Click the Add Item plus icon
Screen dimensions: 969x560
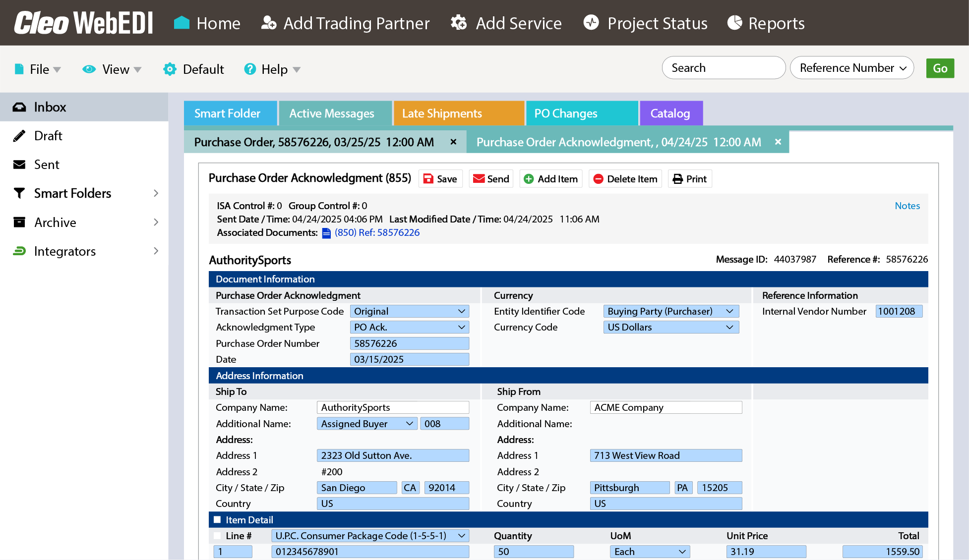pyautogui.click(x=529, y=178)
